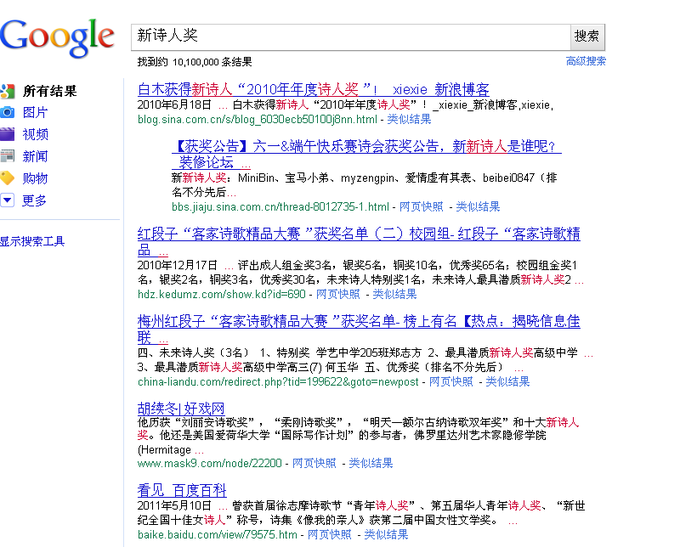697x547 pixels.
Task: Click the date 2010年6月18日 in first result
Action: [x=174, y=105]
